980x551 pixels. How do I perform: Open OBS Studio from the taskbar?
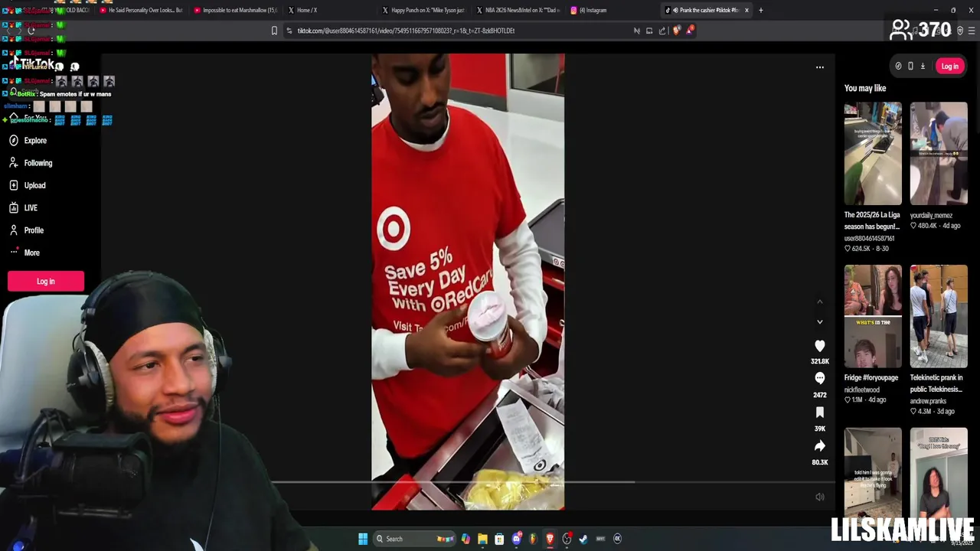(567, 539)
